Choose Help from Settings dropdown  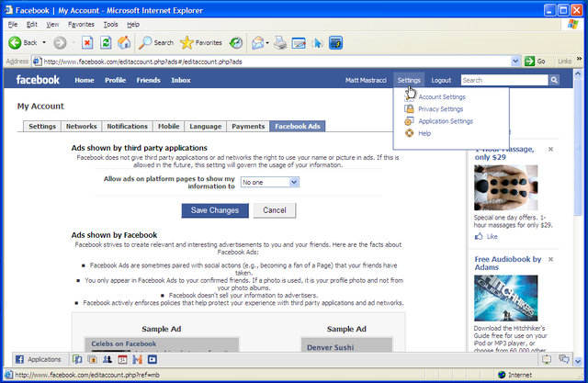click(x=424, y=133)
